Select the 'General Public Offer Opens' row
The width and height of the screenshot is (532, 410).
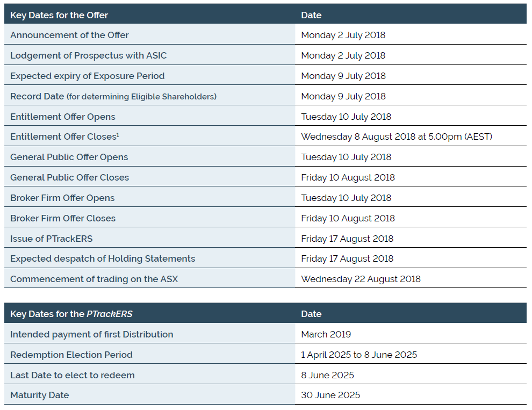[265, 157]
